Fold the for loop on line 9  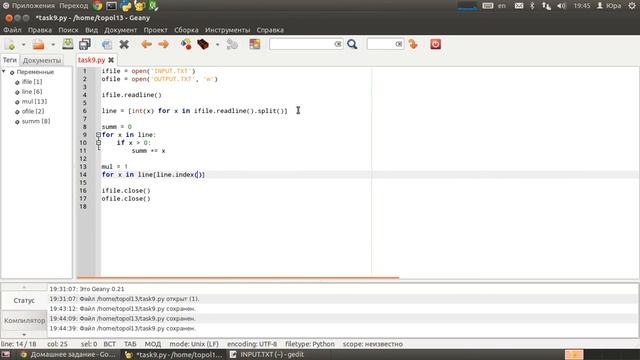pyautogui.click(x=98, y=135)
